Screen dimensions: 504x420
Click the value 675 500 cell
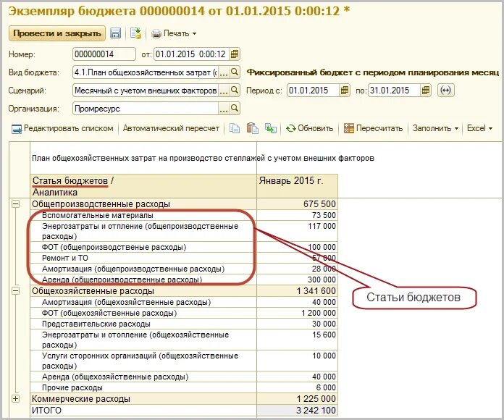pyautogui.click(x=298, y=204)
